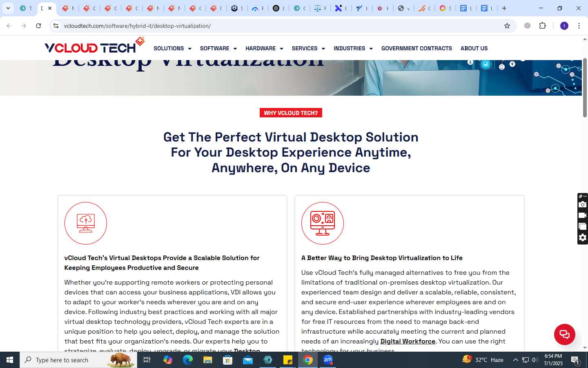Expand the SOFTWARE dropdown menu
The image size is (588, 368).
point(218,48)
